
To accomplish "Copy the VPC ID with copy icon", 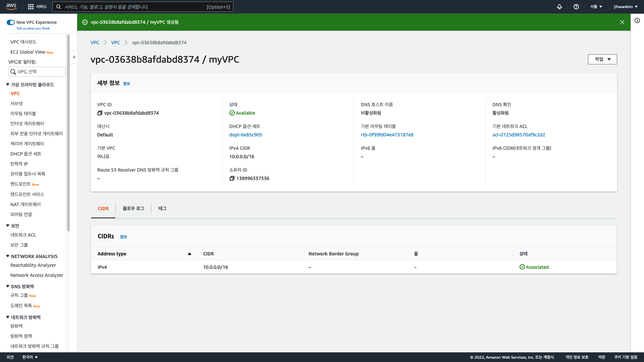I will [100, 113].
